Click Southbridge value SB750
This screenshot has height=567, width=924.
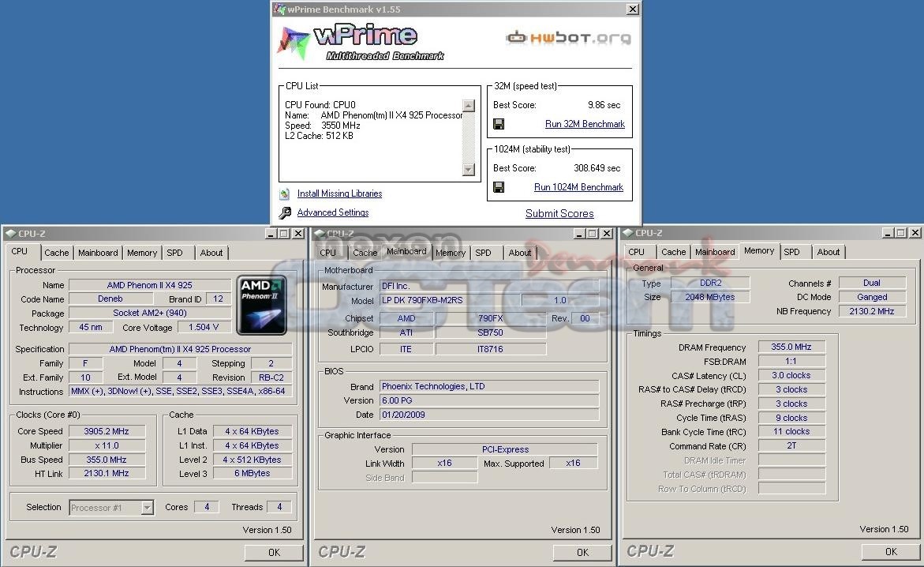[x=490, y=332]
